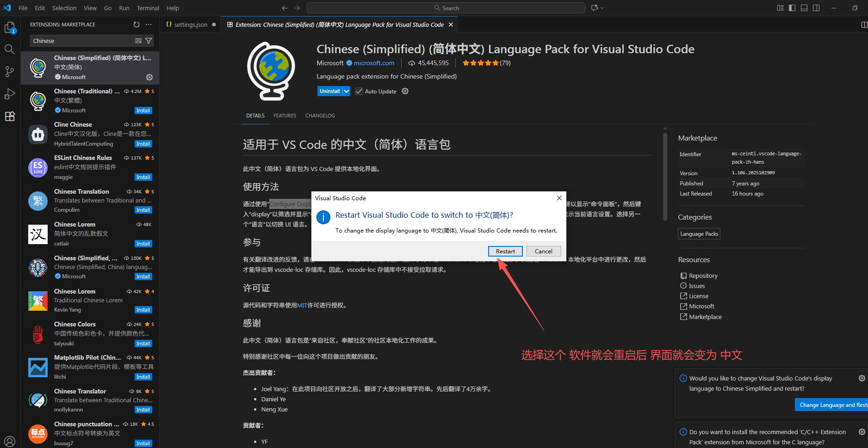Clear the extension search results
The height and width of the screenshot is (448, 868).
[x=138, y=41]
